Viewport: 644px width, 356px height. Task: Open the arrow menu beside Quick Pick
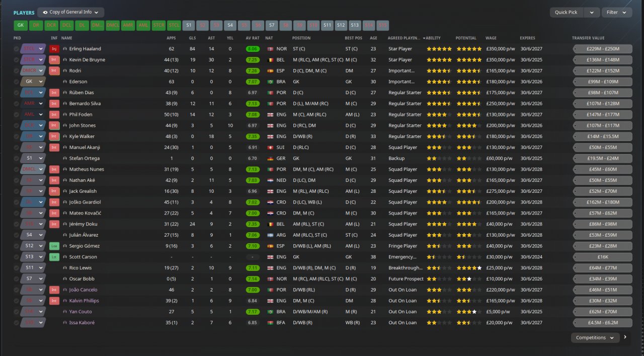[x=591, y=13]
